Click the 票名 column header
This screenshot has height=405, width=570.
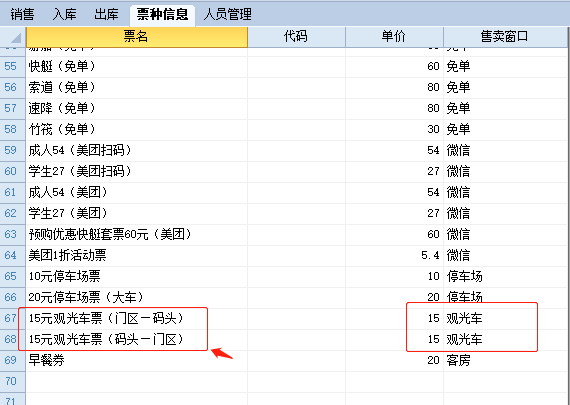137,37
